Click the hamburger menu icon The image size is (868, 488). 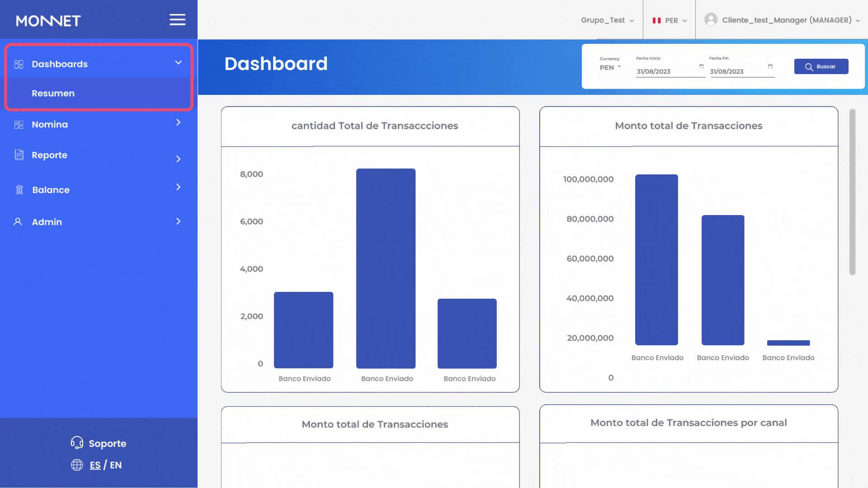click(177, 20)
